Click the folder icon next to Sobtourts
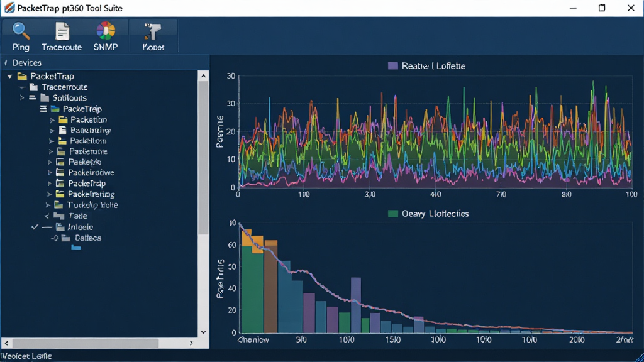 45,97
